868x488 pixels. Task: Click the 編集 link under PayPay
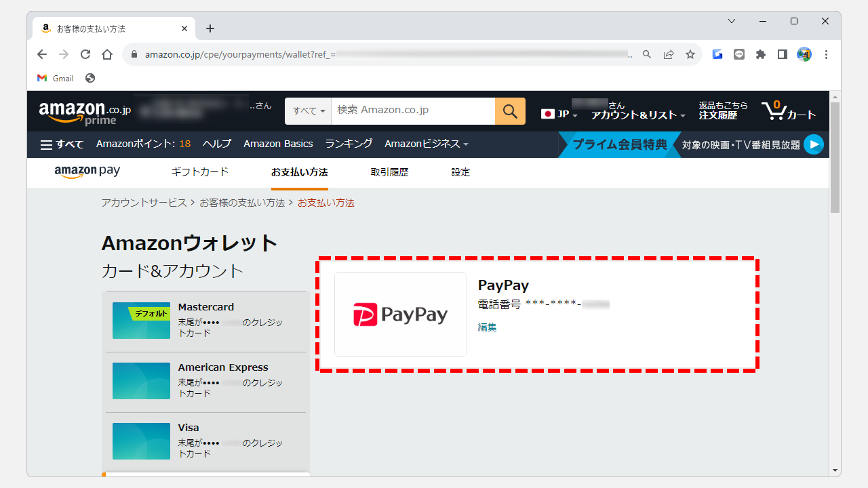click(488, 327)
